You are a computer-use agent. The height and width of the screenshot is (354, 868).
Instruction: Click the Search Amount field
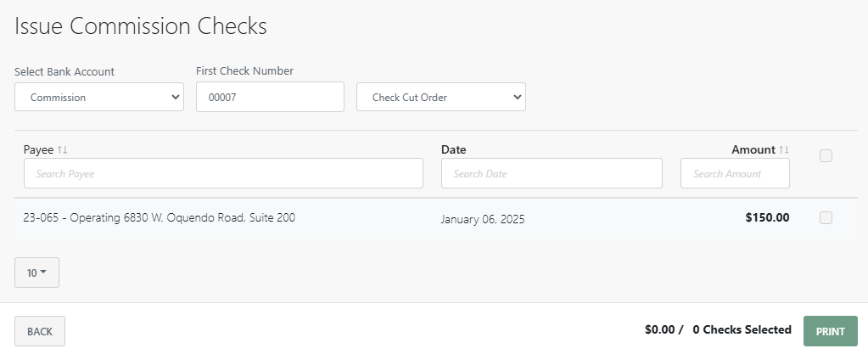[x=735, y=173]
